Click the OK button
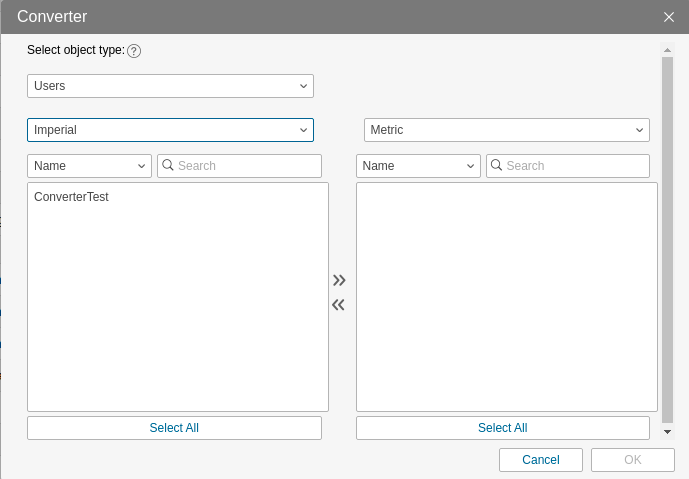 [x=632, y=460]
